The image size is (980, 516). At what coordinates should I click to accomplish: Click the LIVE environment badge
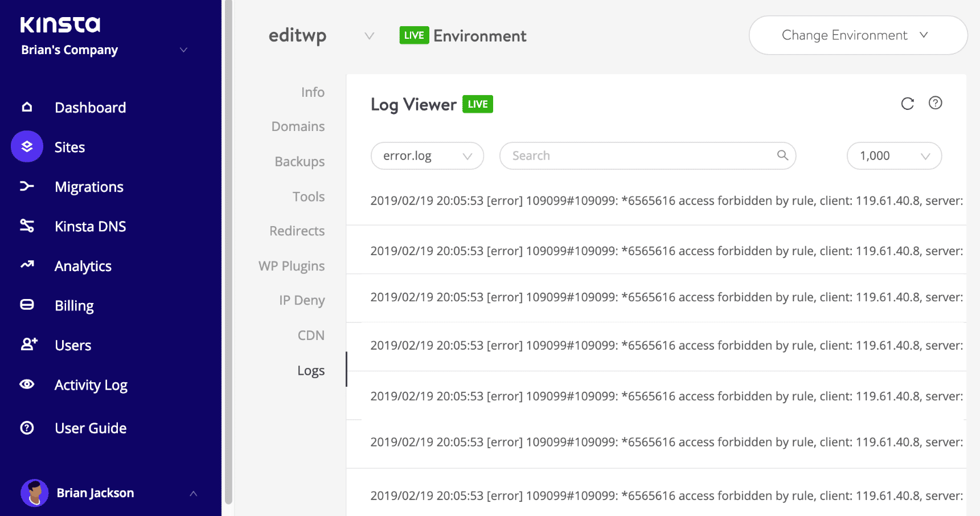coord(414,35)
